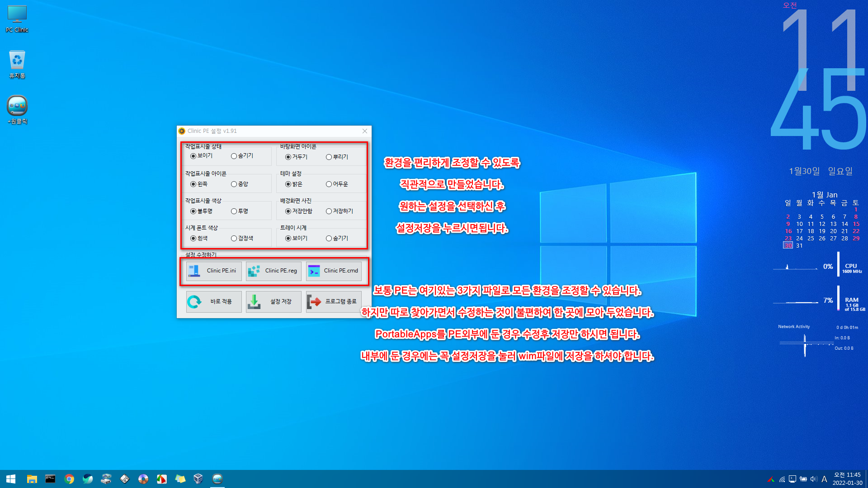Choose 거두기 for 바탕화면 아이콘

296,157
